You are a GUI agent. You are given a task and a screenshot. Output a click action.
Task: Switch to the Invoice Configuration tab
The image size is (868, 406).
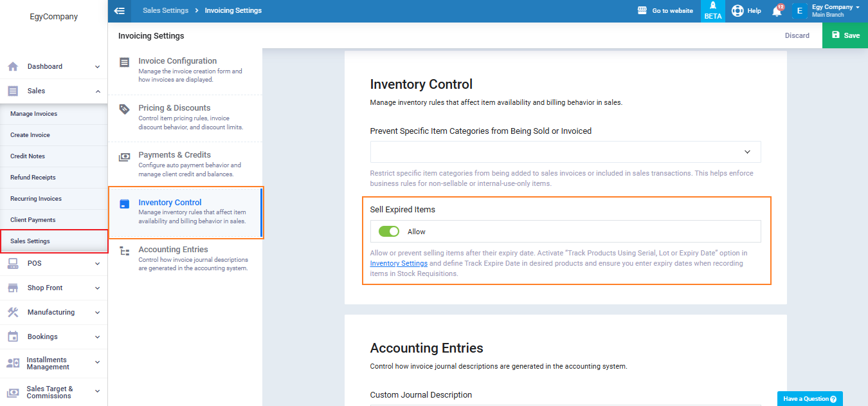tap(177, 61)
